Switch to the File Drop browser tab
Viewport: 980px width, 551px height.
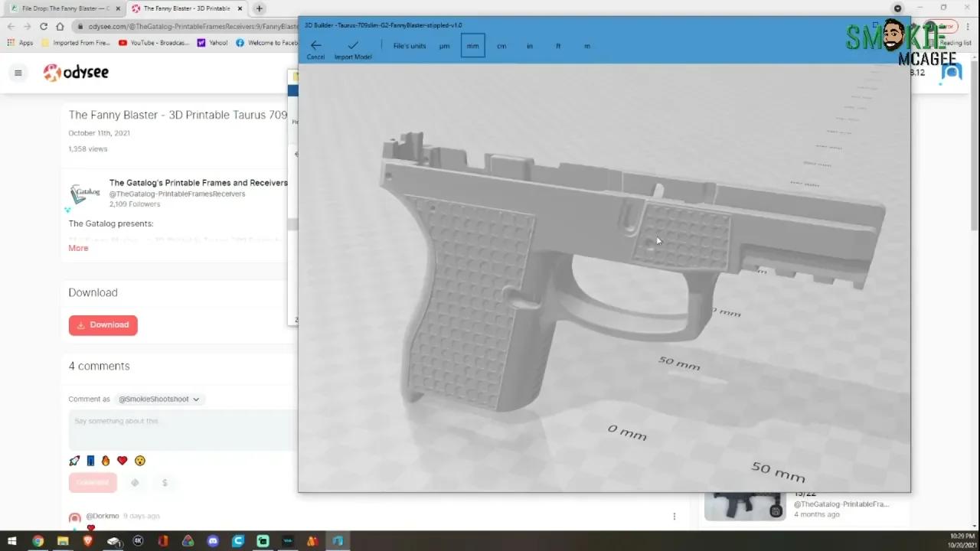(x=61, y=8)
